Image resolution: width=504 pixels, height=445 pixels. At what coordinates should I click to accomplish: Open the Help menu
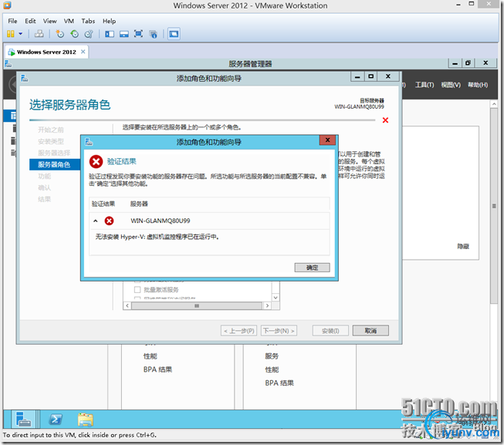point(110,21)
